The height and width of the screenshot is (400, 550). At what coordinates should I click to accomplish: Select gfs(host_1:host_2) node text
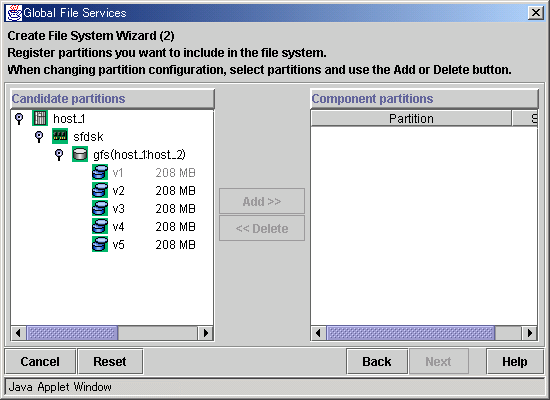click(139, 154)
